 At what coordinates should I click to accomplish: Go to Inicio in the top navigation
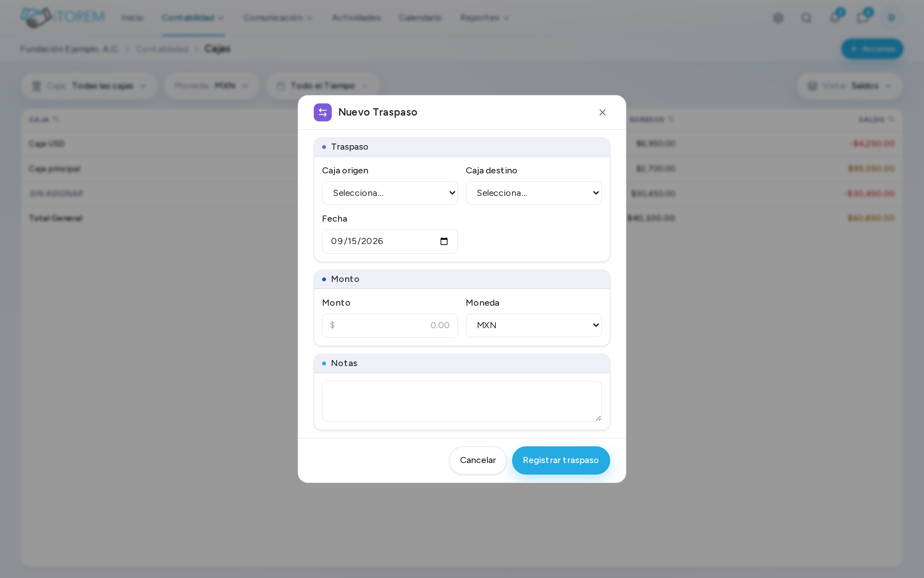coord(133,18)
